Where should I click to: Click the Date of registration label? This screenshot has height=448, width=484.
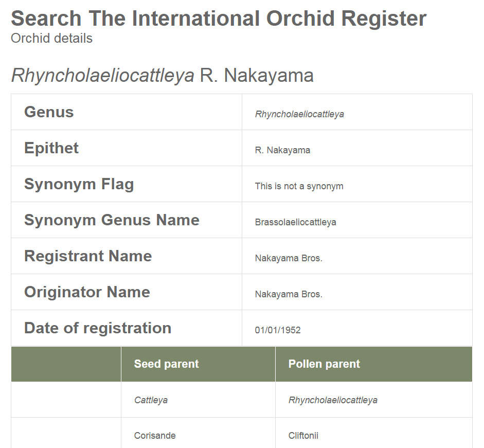pyautogui.click(x=98, y=328)
